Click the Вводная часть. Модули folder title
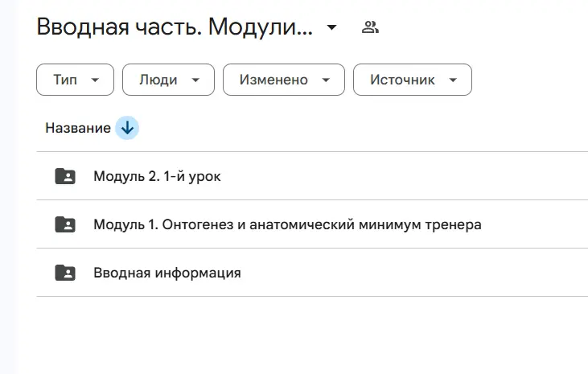This screenshot has width=588, height=374. [175, 27]
